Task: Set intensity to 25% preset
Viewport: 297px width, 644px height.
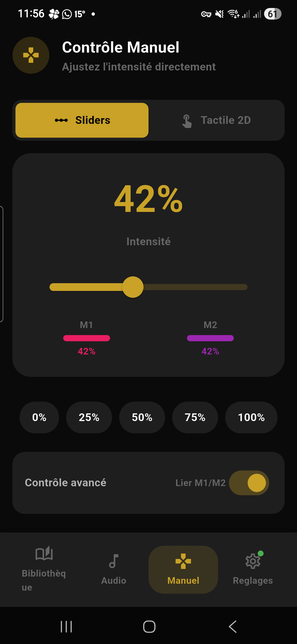Action: [x=89, y=417]
